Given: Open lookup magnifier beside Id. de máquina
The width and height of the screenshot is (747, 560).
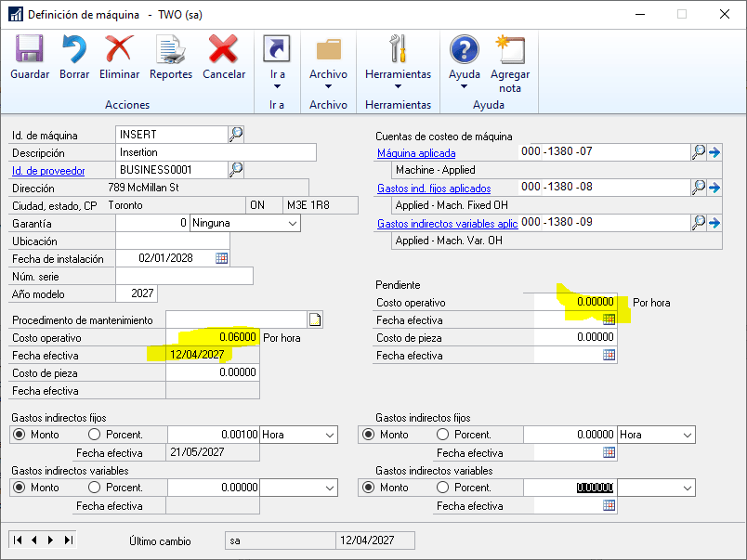Looking at the screenshot, I should click(236, 135).
